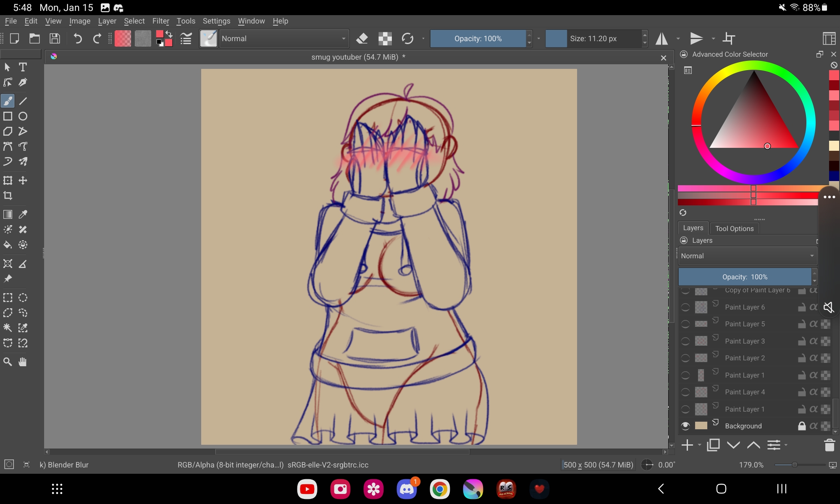Select the Color Sampler eyedropper tool
Screen dimensions: 840x504
23,215
